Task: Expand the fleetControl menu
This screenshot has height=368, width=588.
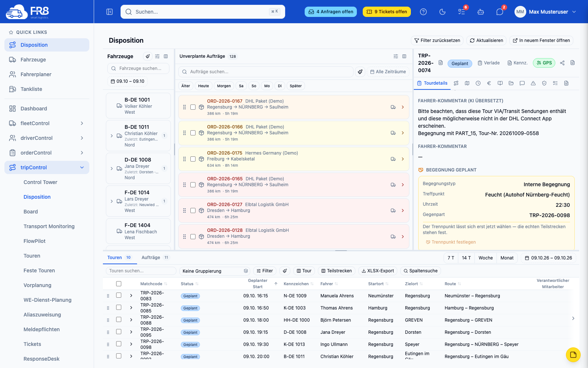Action: click(47, 123)
